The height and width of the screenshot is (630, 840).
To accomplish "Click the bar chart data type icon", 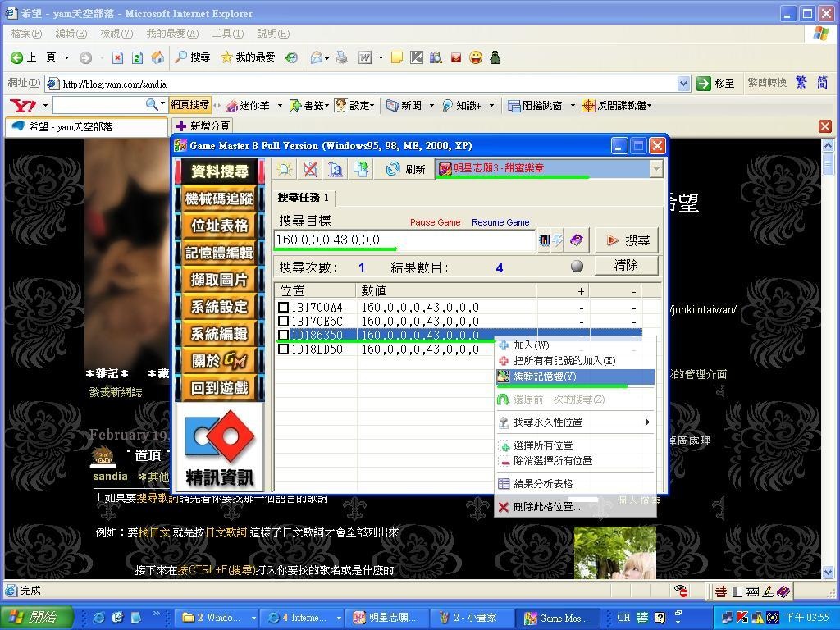I will click(544, 240).
